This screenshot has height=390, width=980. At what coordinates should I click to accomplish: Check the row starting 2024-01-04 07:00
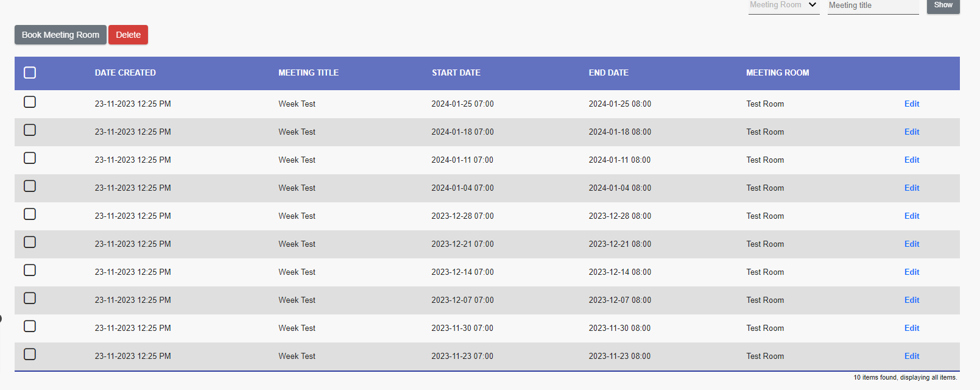(30, 186)
